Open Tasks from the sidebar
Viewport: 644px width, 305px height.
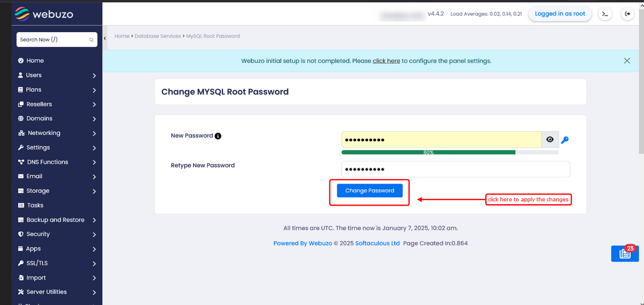click(35, 206)
